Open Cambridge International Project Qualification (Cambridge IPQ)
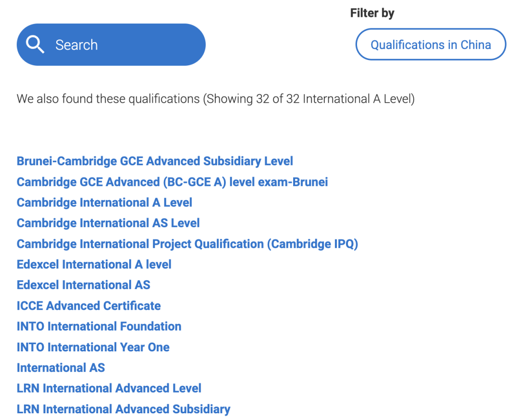 click(187, 244)
